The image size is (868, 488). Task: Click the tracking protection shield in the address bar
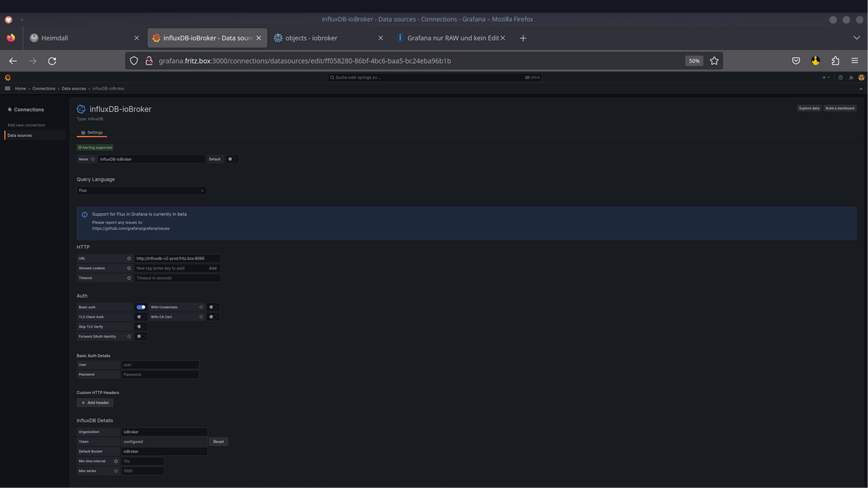tap(134, 61)
